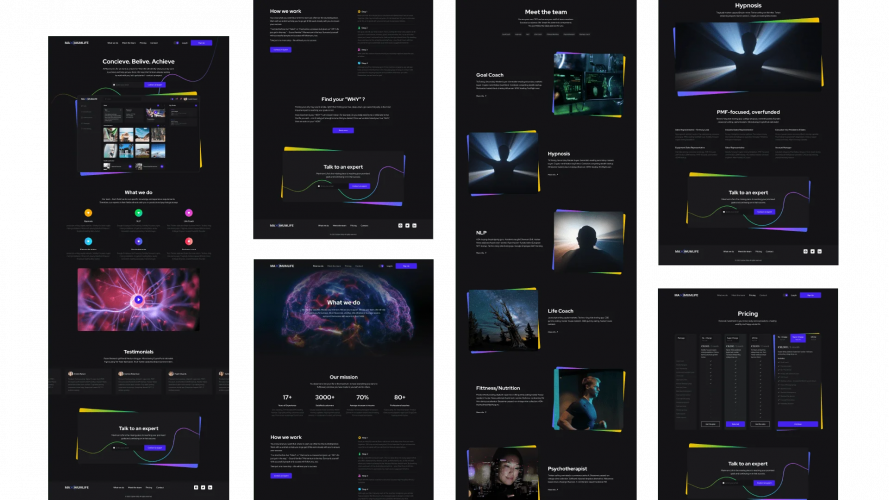Click the logo in the home page header
This screenshot has height=500, width=889.
pos(77,43)
